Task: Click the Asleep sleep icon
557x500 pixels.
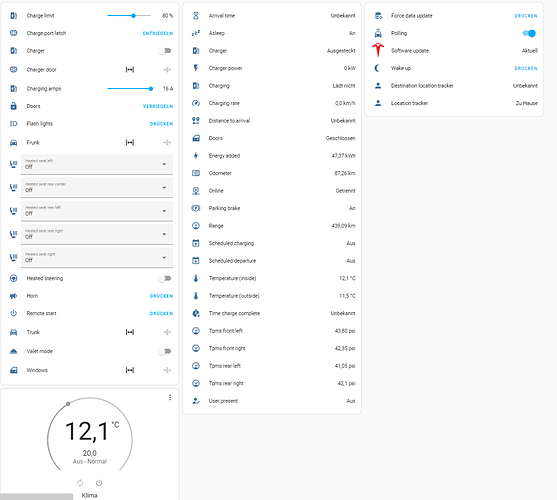Action: click(196, 33)
